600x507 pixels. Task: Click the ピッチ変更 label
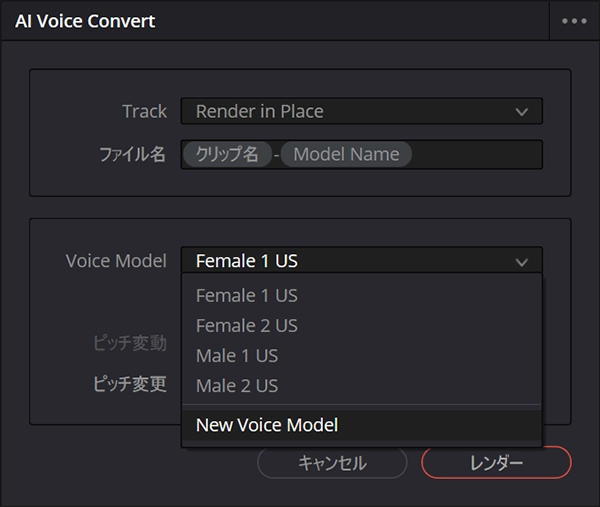point(130,384)
